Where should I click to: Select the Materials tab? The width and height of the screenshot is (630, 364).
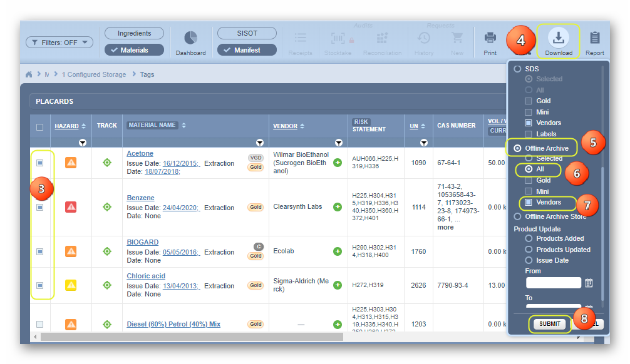pyautogui.click(x=133, y=49)
